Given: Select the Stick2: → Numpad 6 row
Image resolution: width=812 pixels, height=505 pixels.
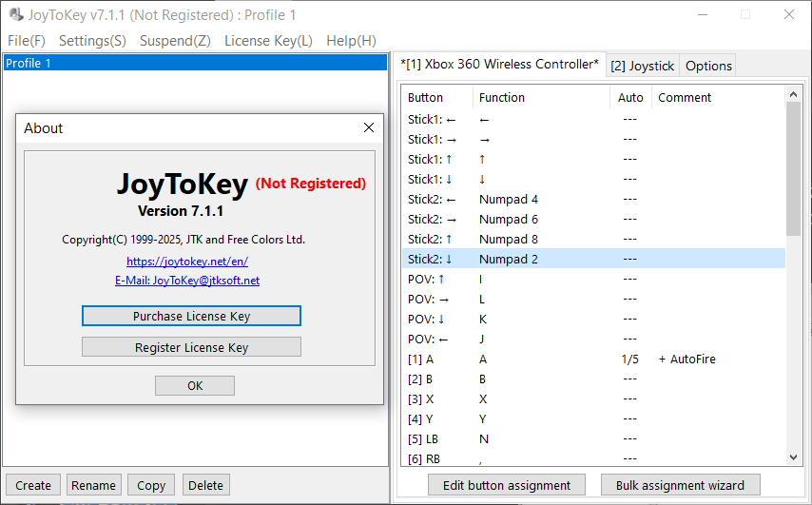Looking at the screenshot, I should pos(593,219).
